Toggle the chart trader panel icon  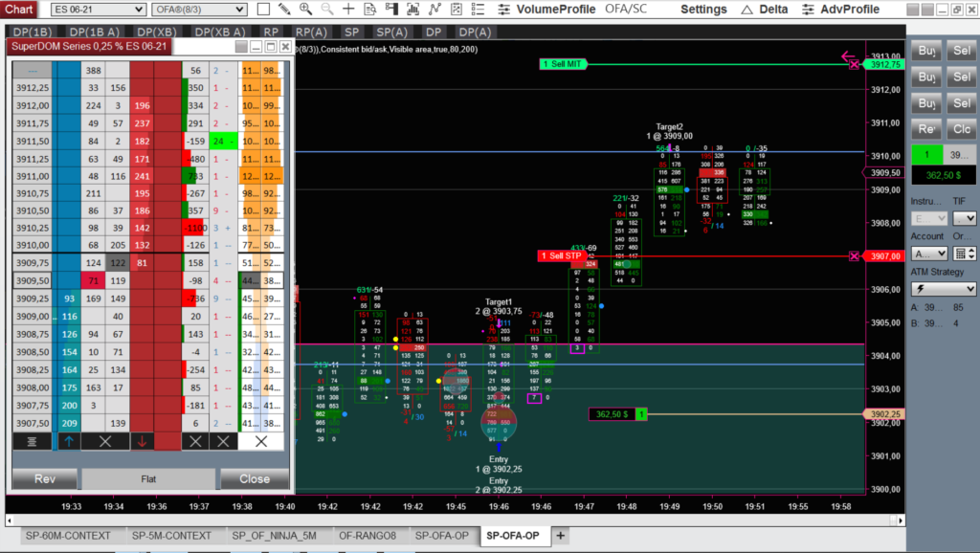point(391,10)
